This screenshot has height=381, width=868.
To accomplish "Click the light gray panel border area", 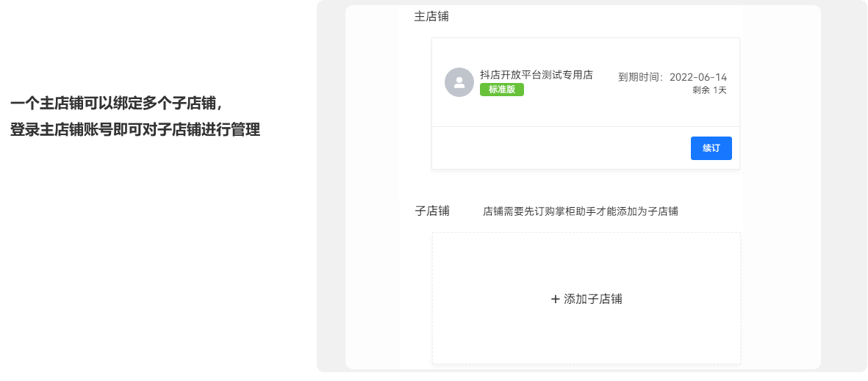I will pos(331,188).
